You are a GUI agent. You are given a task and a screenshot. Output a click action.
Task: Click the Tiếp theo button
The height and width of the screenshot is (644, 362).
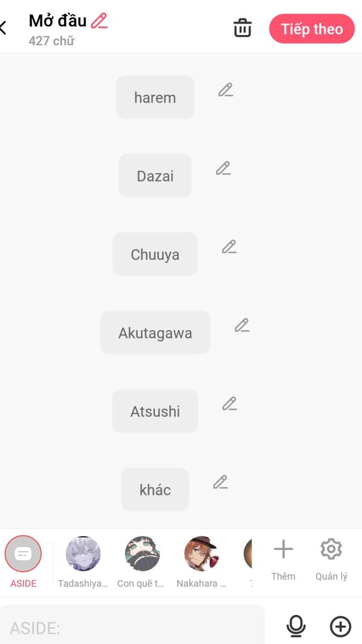click(312, 29)
